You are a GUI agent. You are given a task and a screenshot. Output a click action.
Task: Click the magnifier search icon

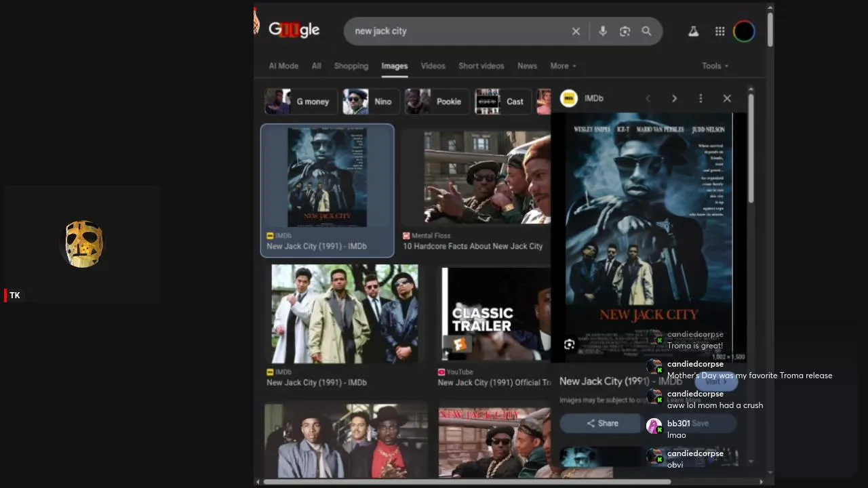pyautogui.click(x=646, y=31)
